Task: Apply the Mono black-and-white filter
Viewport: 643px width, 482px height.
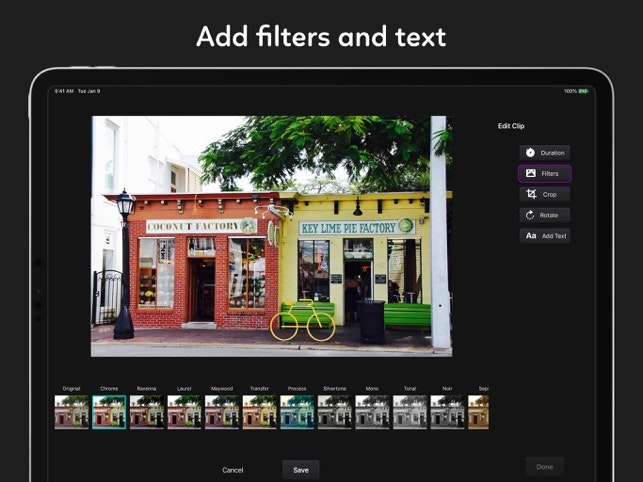Action: (372, 411)
